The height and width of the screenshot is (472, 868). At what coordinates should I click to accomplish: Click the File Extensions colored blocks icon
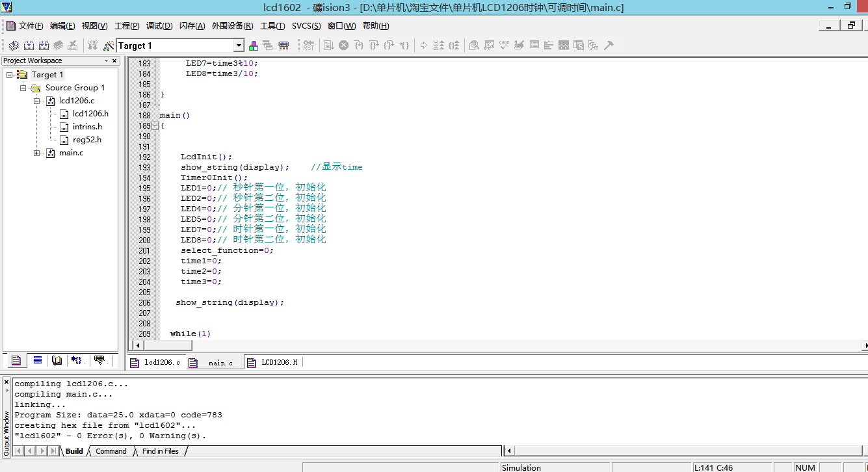point(254,46)
